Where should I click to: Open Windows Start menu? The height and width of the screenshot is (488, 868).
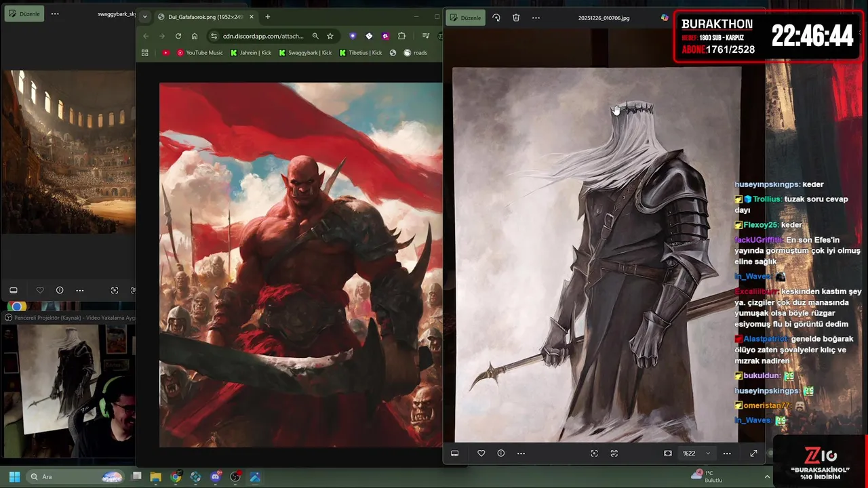tap(14, 476)
